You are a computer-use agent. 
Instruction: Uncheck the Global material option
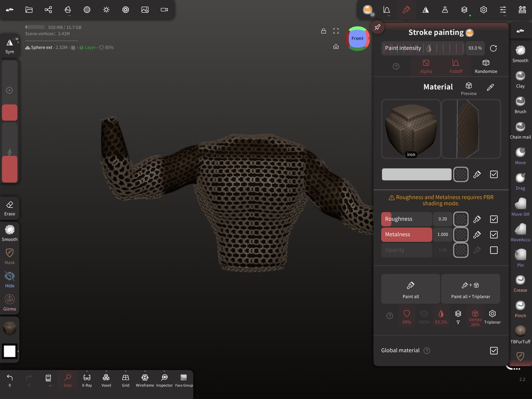pos(493,351)
